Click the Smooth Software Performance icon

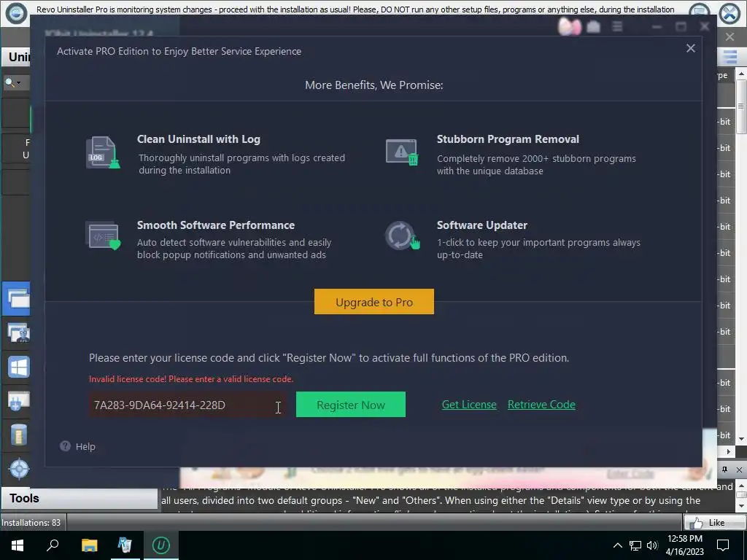pos(102,236)
